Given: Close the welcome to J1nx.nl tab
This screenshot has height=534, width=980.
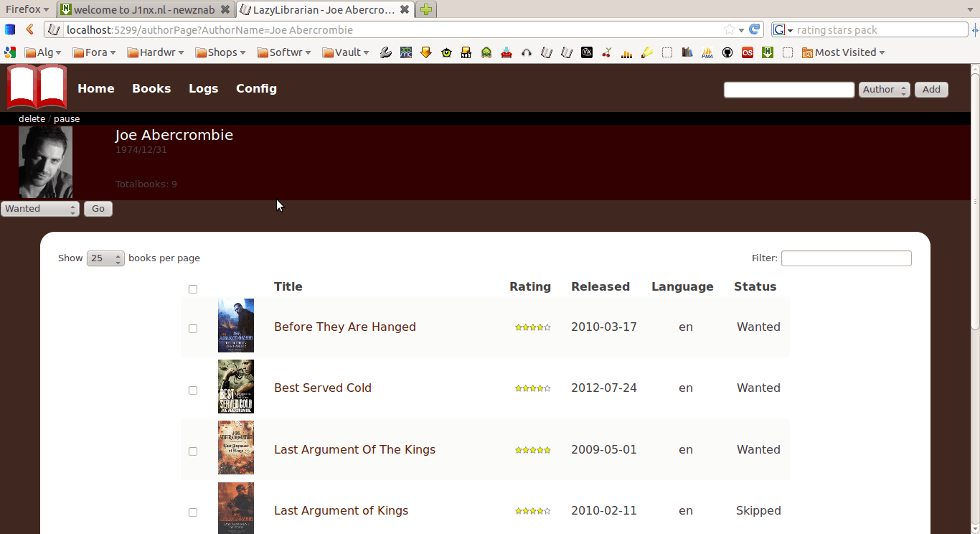Looking at the screenshot, I should [225, 10].
